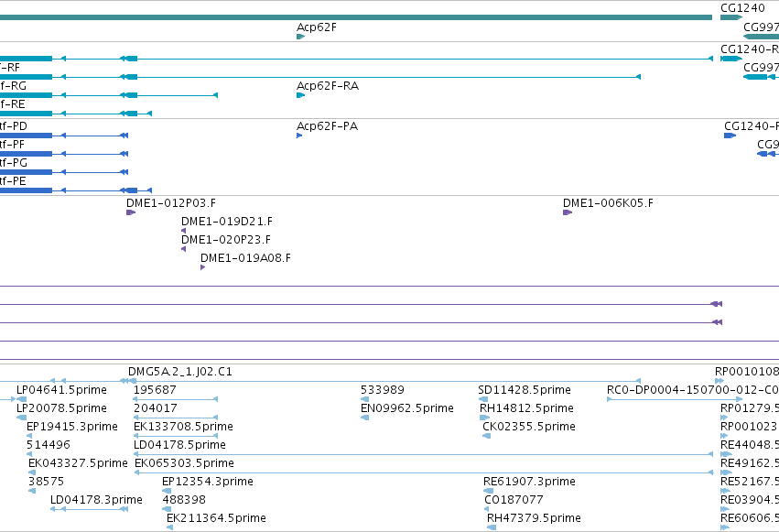Screen dimensions: 779x532
Task: Open the EK133708.5prime label
Action: click(x=183, y=427)
